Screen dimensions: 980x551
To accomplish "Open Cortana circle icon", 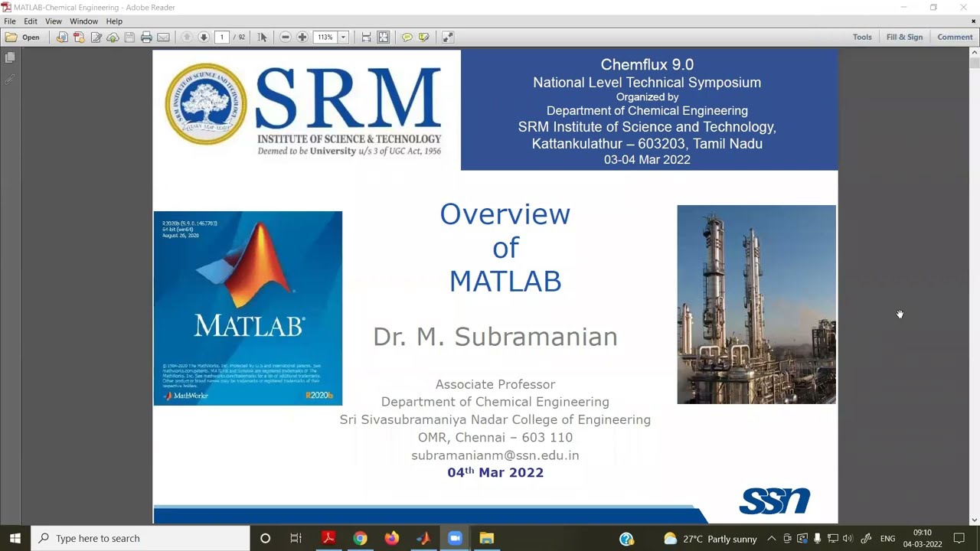I will (x=265, y=538).
